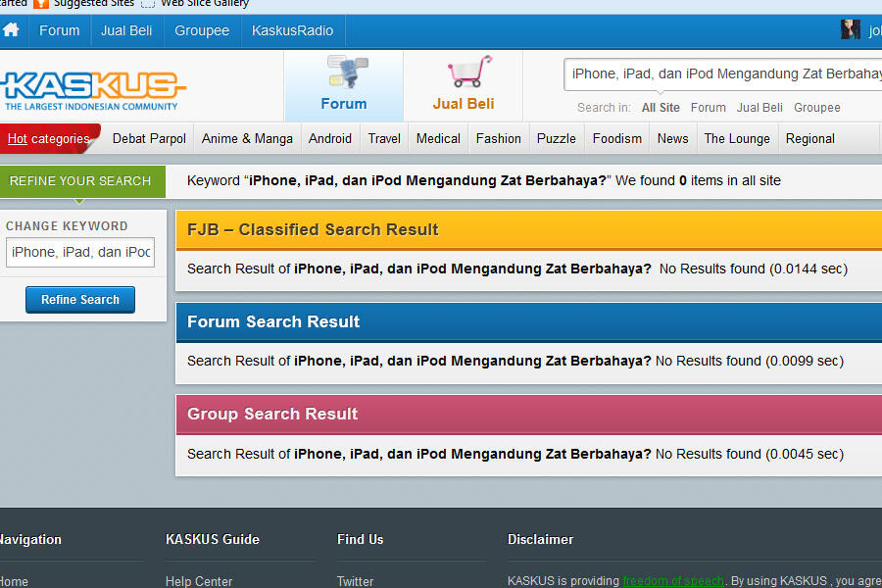Select the Forum tab with chat icon

pos(344,85)
